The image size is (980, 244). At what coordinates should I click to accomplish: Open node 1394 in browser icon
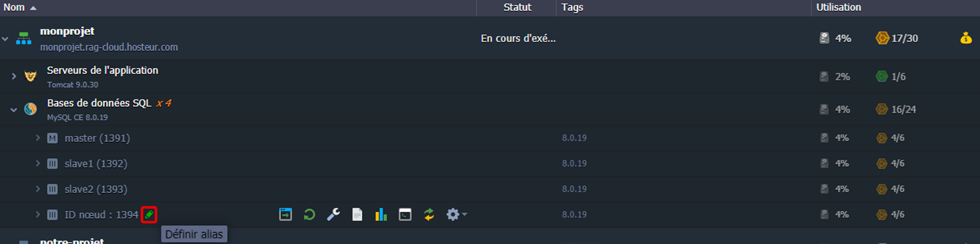point(285,214)
